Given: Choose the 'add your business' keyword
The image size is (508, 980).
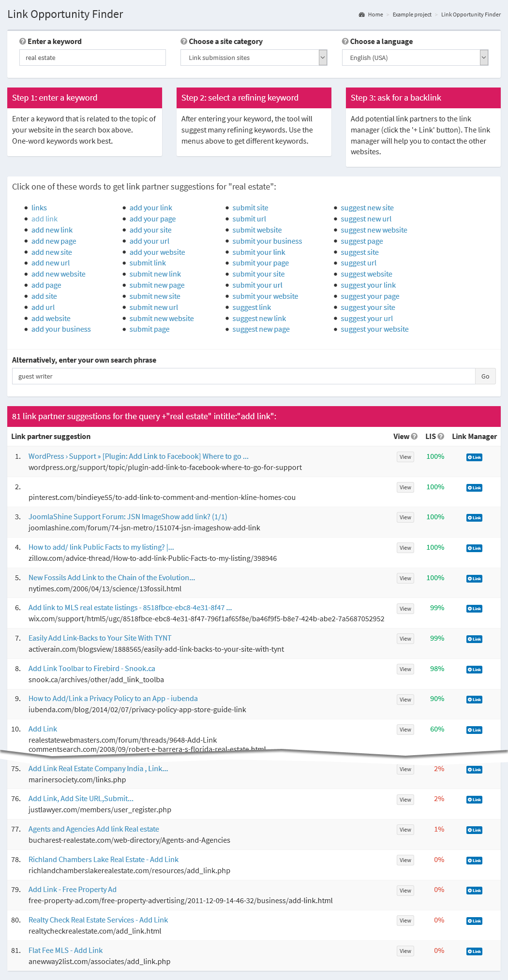Looking at the screenshot, I should [x=61, y=329].
